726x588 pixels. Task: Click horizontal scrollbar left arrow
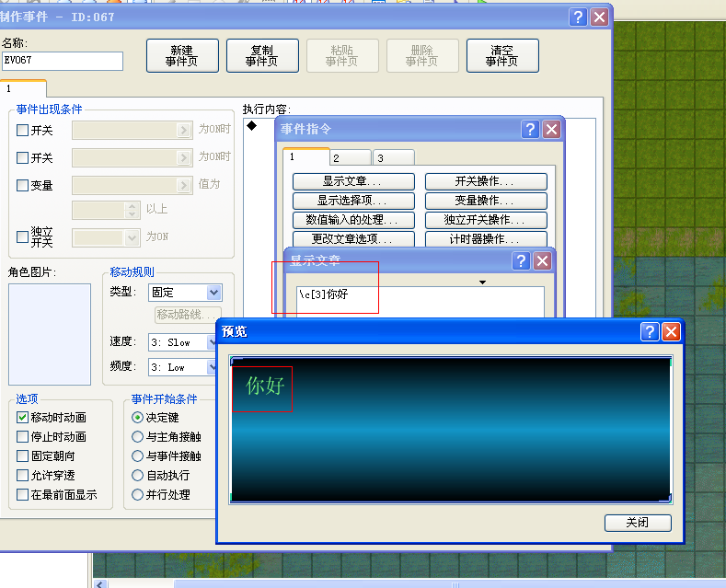(100, 583)
